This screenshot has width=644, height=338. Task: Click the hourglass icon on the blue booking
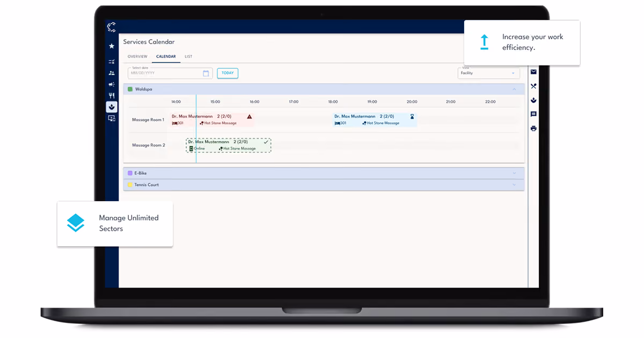point(412,116)
